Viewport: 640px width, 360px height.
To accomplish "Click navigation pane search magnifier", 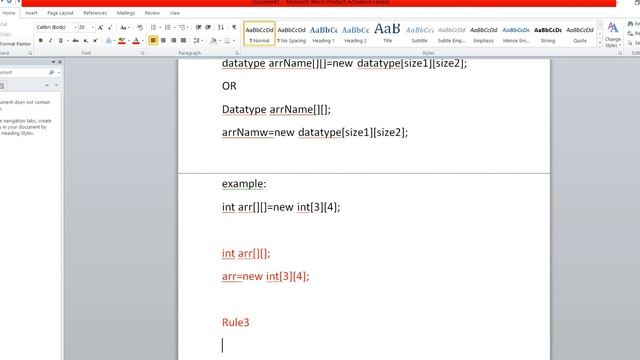I will pyautogui.click(x=52, y=72).
